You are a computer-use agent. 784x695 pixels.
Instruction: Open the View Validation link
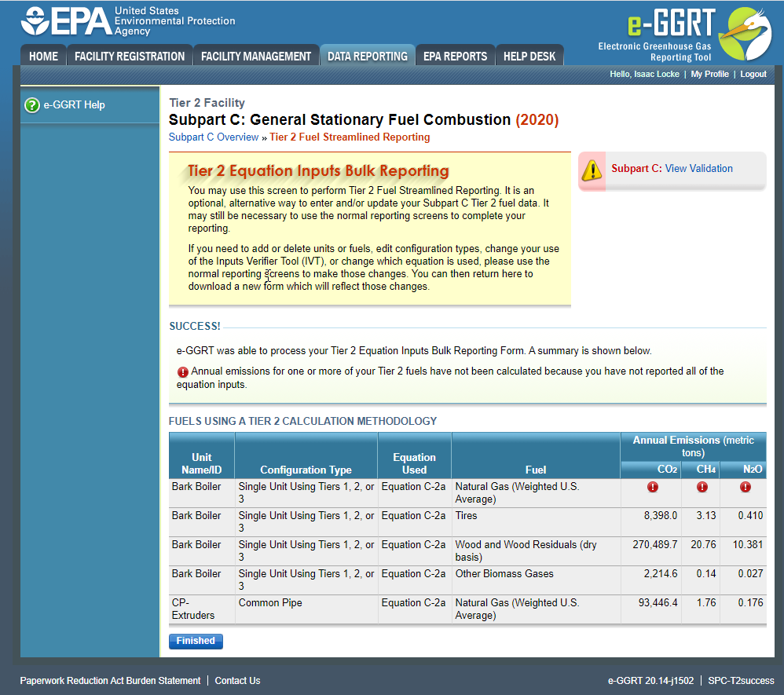(698, 169)
